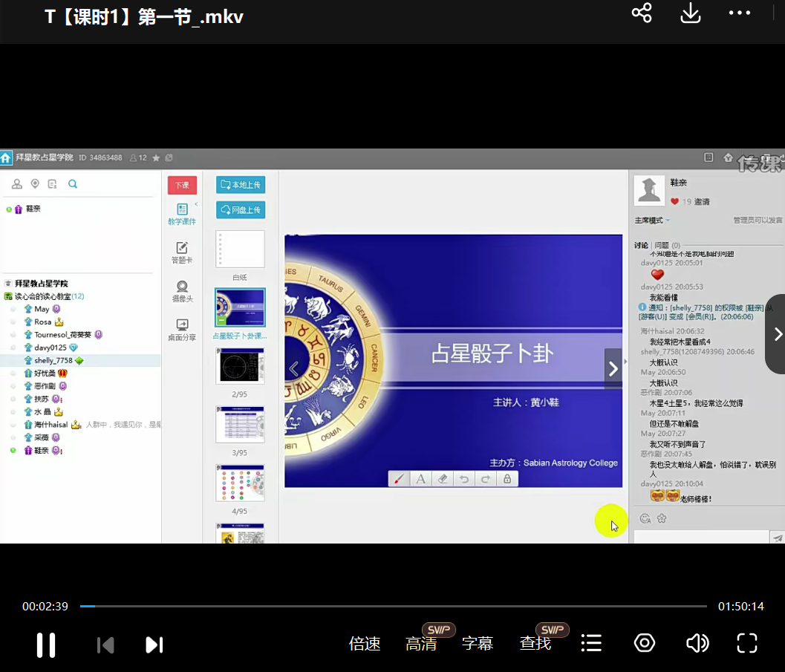Open the 桌面分享 desktop share tool
785x672 pixels.
coord(182,330)
